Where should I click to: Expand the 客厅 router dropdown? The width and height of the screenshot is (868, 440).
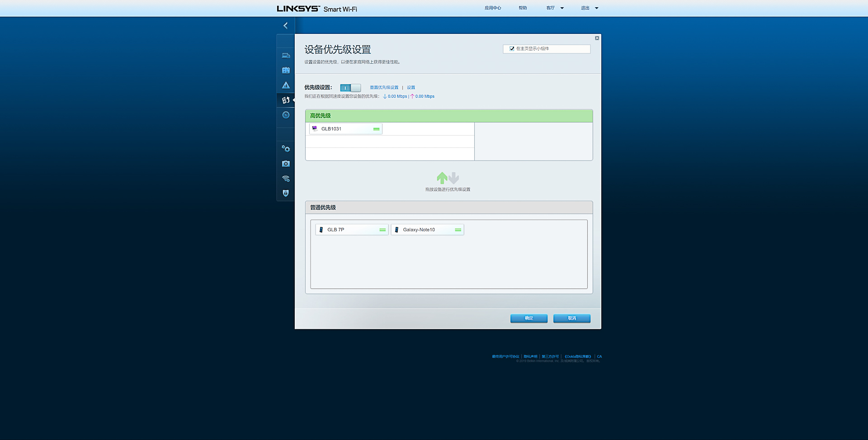tap(562, 8)
